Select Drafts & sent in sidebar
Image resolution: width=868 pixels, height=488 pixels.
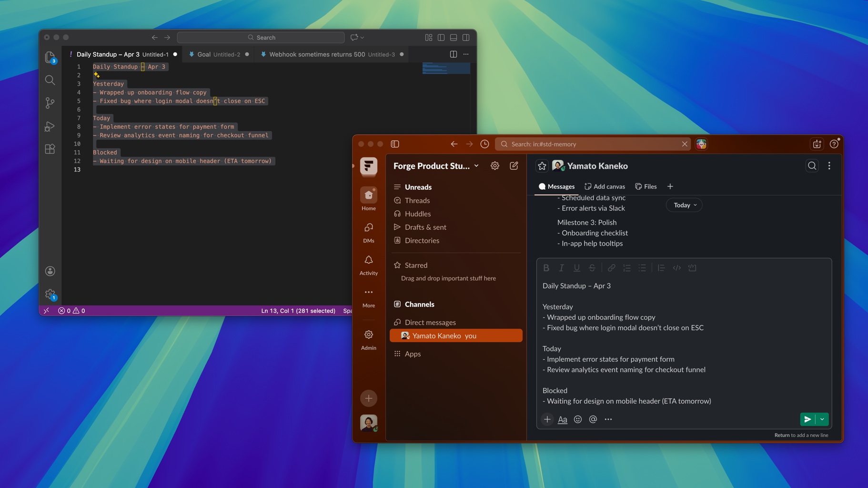pos(425,227)
